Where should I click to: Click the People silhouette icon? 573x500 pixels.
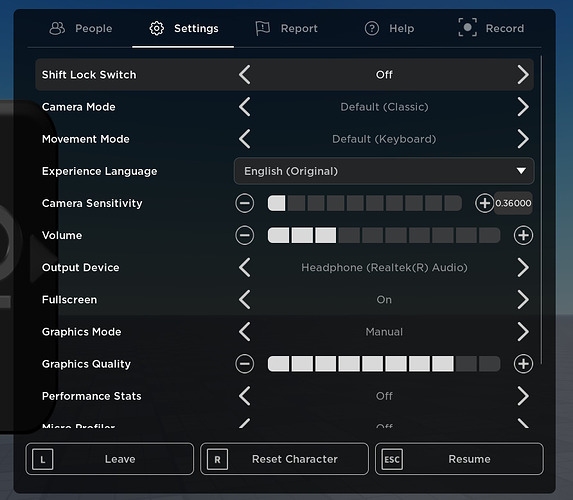point(57,29)
